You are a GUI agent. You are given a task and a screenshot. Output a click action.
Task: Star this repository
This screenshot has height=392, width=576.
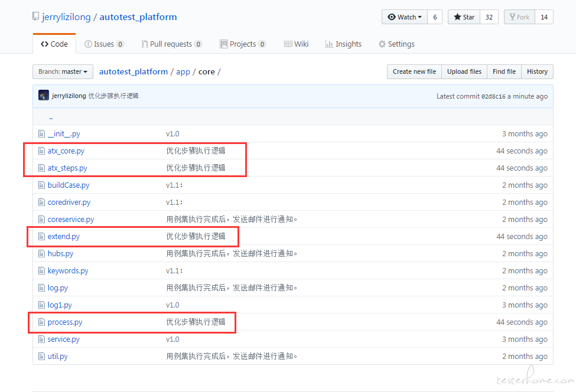(x=464, y=17)
